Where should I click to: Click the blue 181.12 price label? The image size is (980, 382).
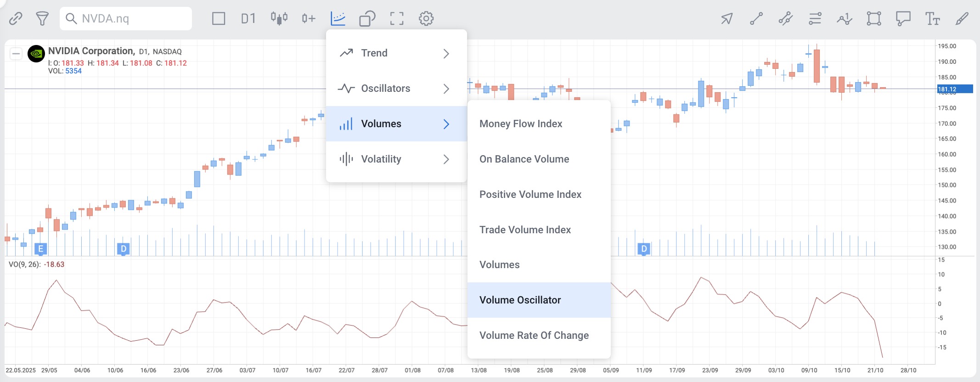954,89
